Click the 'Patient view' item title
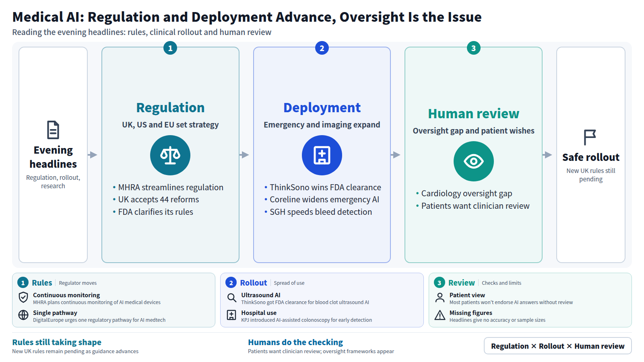This screenshot has width=644, height=362. point(467,295)
